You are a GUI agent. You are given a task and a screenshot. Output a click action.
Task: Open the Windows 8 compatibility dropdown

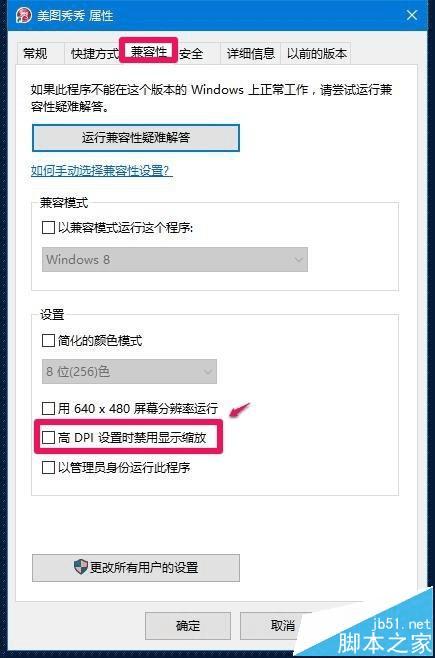pyautogui.click(x=175, y=259)
